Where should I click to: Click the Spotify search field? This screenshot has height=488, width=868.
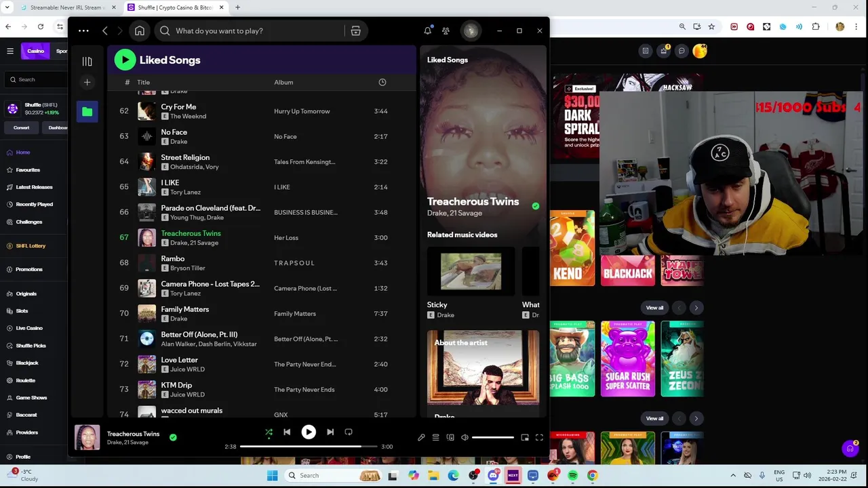pos(250,30)
